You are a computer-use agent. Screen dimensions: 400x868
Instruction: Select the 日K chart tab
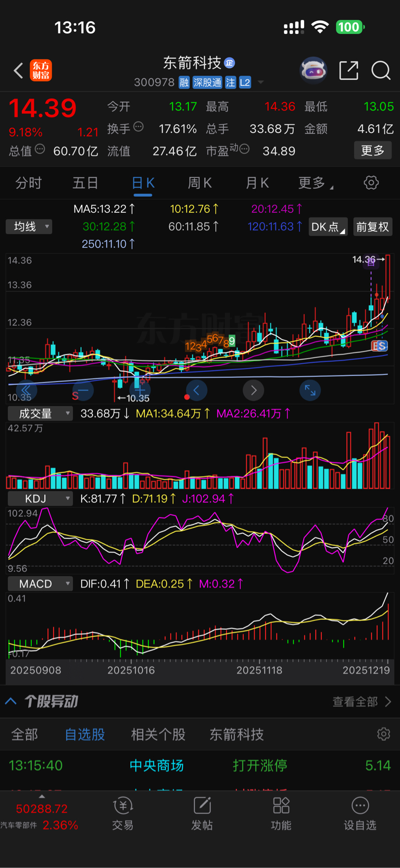(143, 183)
